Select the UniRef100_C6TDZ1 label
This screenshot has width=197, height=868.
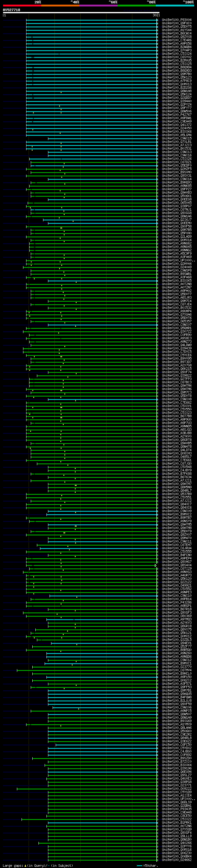[176, 162]
